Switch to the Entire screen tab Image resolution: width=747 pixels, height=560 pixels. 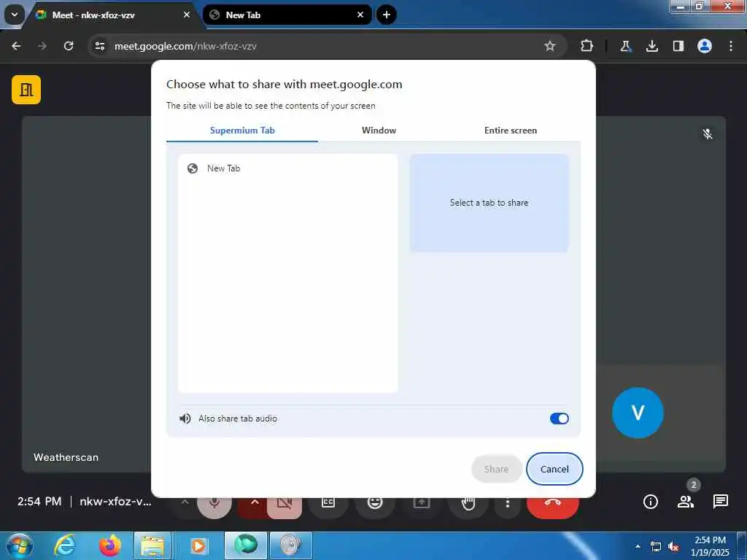click(x=510, y=131)
